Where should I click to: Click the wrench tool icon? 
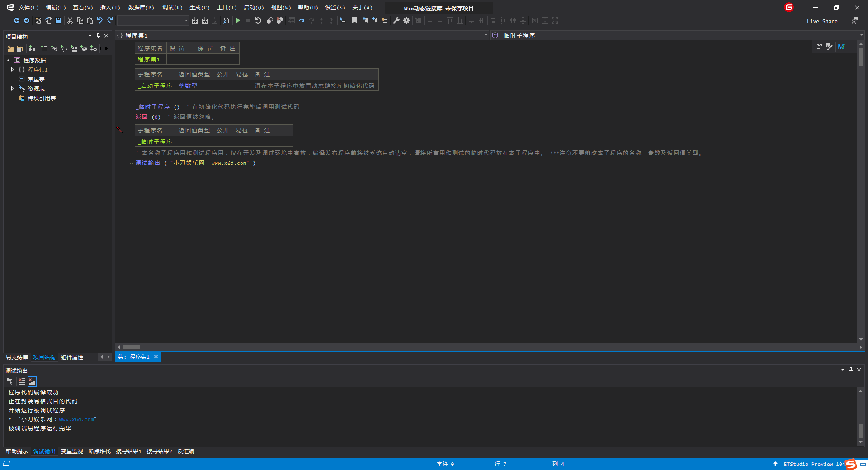(396, 20)
